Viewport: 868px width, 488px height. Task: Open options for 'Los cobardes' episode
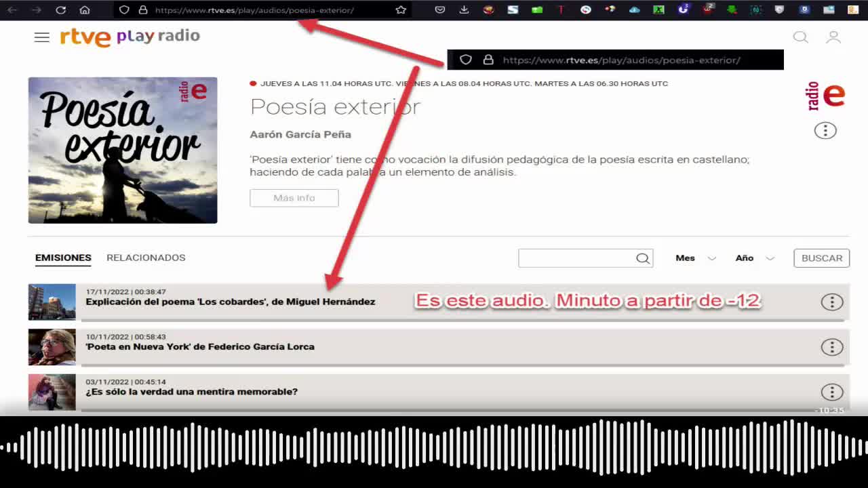[x=832, y=302]
